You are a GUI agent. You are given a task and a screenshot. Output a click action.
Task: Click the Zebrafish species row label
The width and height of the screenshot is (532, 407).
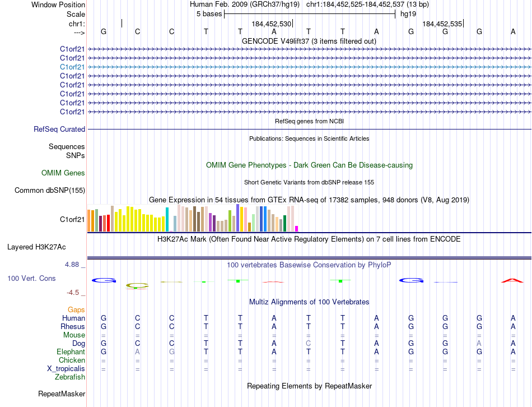(70, 377)
